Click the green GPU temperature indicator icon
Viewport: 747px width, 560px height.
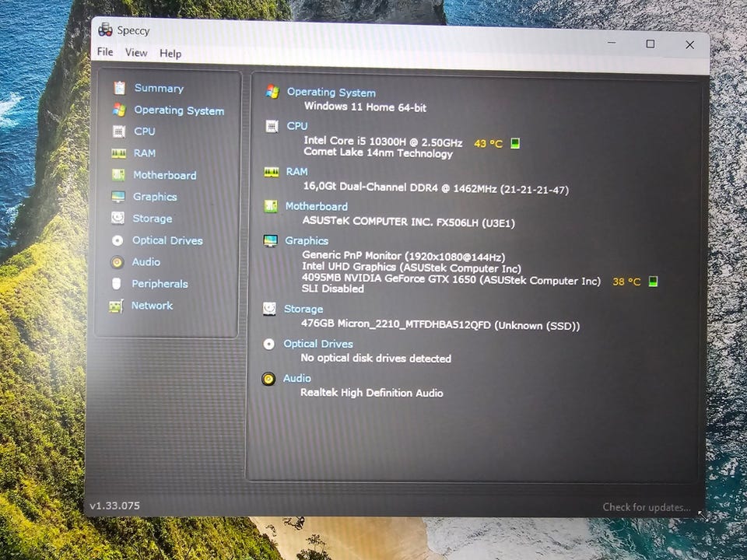pos(653,282)
